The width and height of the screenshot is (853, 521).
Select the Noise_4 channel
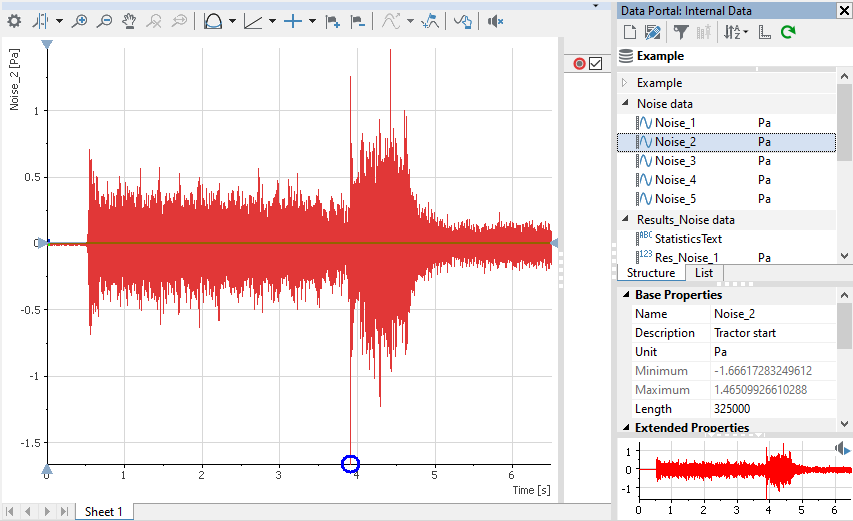(x=675, y=180)
